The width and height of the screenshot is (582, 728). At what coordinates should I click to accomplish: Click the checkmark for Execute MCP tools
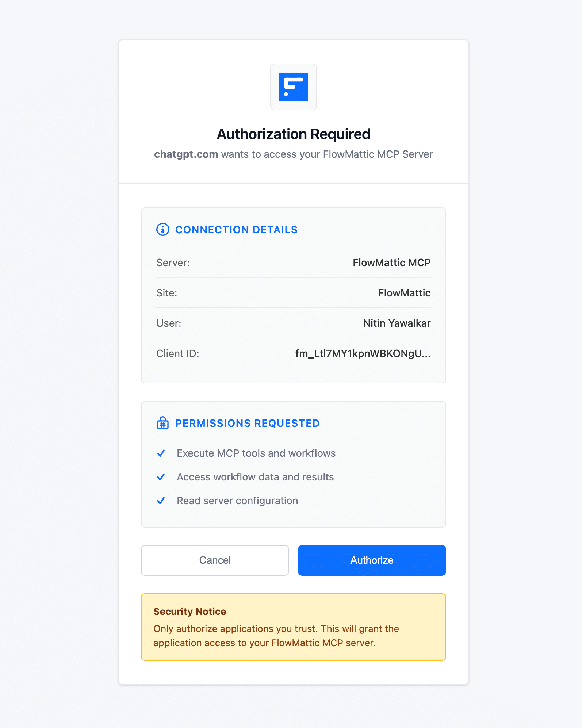pyautogui.click(x=161, y=453)
